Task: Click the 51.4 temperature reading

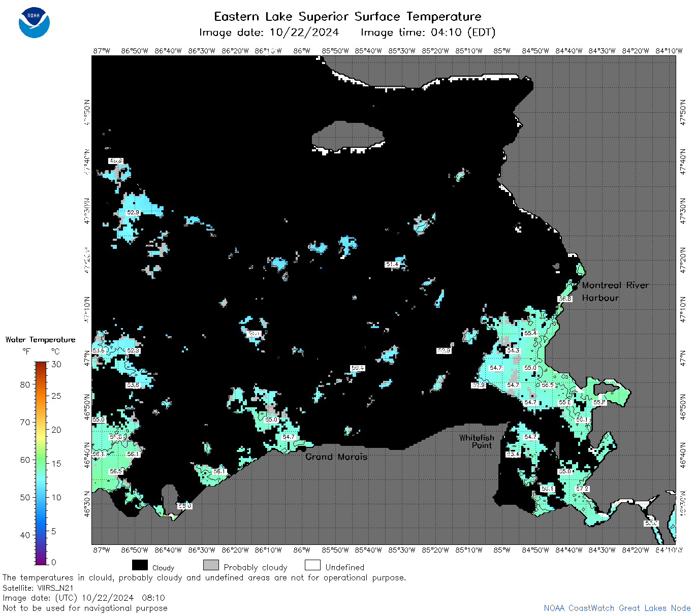Action: click(x=392, y=265)
